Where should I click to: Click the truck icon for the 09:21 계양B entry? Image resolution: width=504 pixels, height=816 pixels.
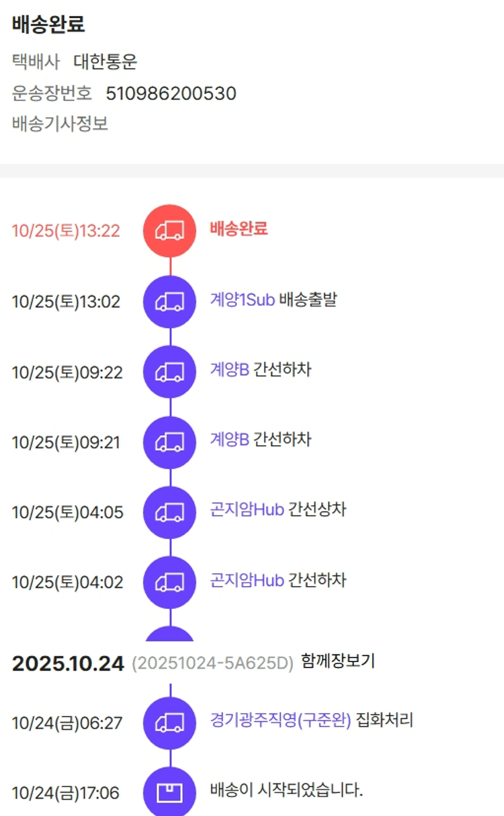tap(170, 442)
